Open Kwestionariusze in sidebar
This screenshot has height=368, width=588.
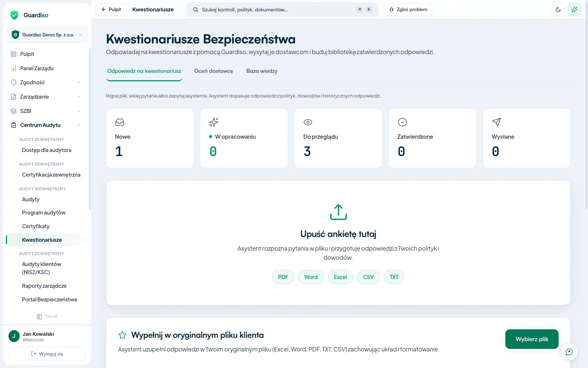point(46,240)
